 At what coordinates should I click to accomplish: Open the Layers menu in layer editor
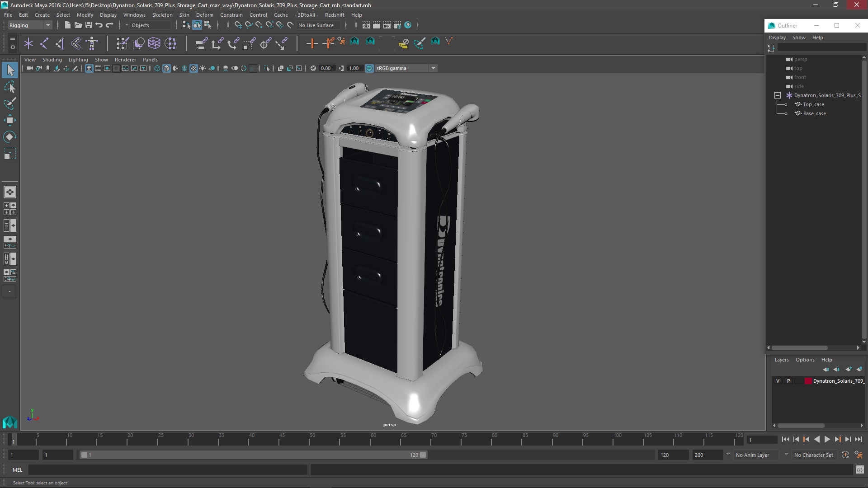781,360
